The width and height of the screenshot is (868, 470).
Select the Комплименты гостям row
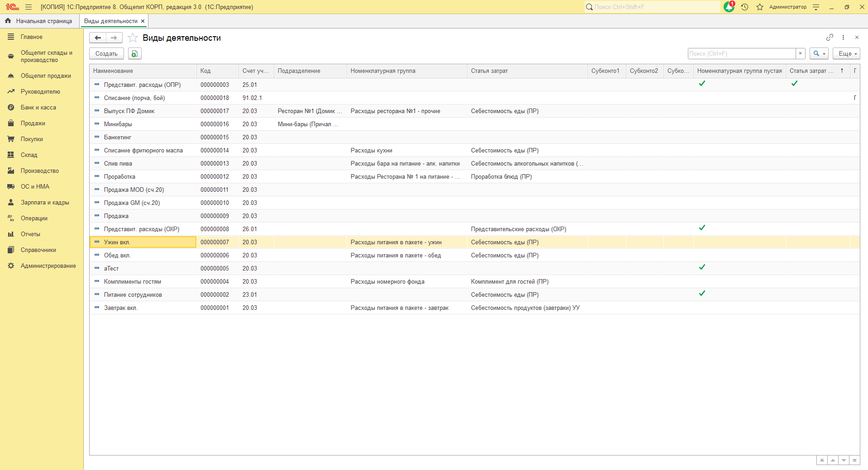point(474,281)
